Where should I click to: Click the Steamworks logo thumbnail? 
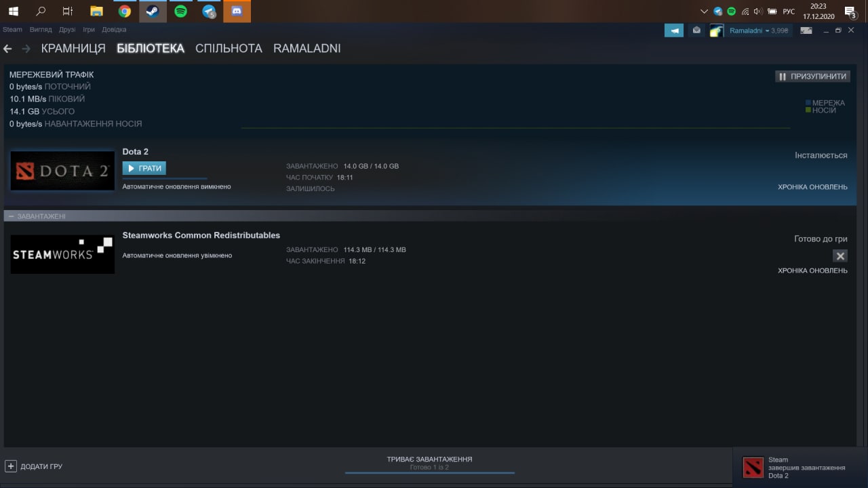pos(62,254)
